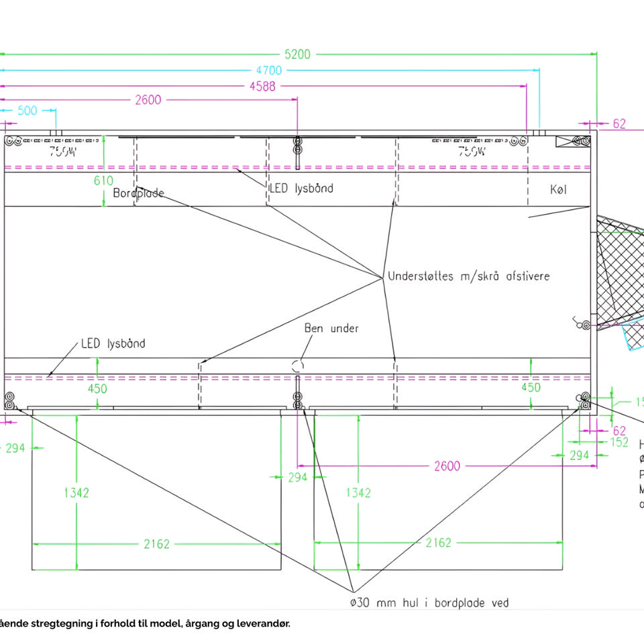The width and height of the screenshot is (644, 644).
Task: Click the 5200 overall width dimension
Action: tap(298, 54)
